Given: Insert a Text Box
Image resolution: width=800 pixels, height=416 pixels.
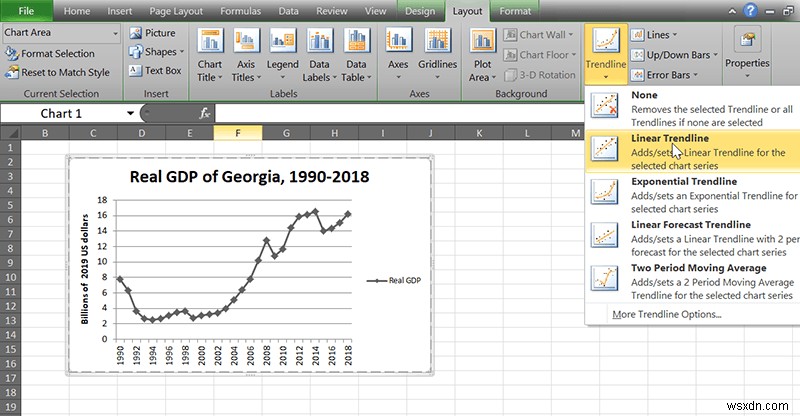Looking at the screenshot, I should pyautogui.click(x=156, y=70).
